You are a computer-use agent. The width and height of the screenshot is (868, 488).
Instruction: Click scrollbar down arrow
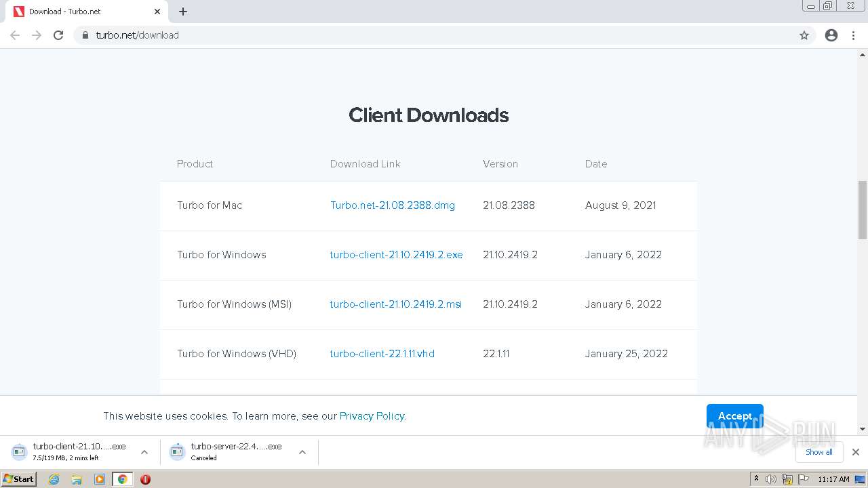[x=863, y=429]
